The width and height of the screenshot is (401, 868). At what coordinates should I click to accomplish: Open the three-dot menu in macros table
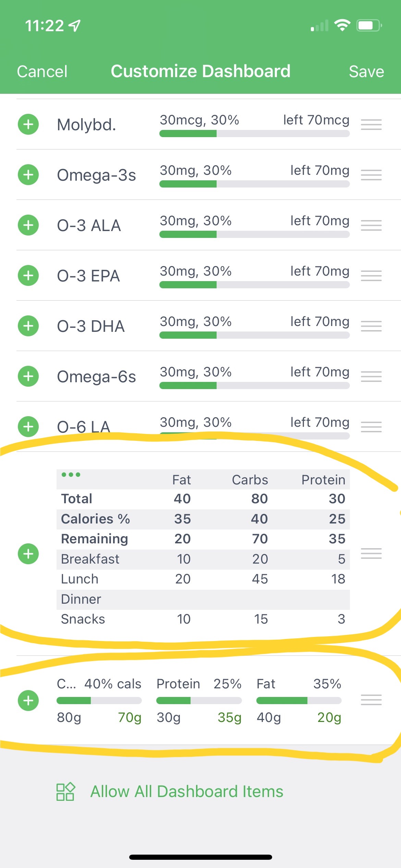point(71,475)
